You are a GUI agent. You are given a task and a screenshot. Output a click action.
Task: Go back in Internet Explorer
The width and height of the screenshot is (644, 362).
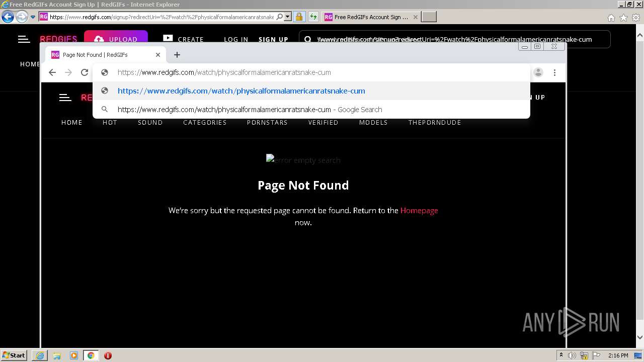tap(8, 17)
